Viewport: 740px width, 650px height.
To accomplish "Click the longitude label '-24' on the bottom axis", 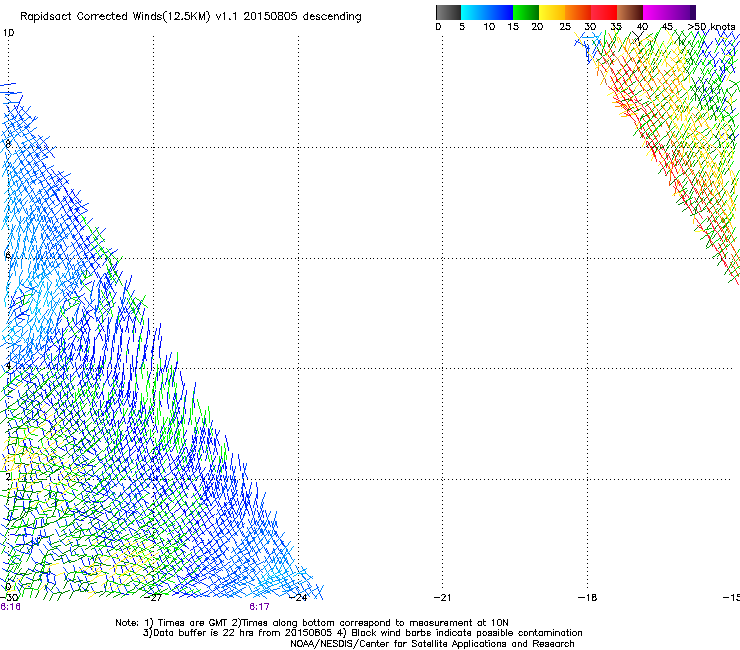I will point(298,598).
